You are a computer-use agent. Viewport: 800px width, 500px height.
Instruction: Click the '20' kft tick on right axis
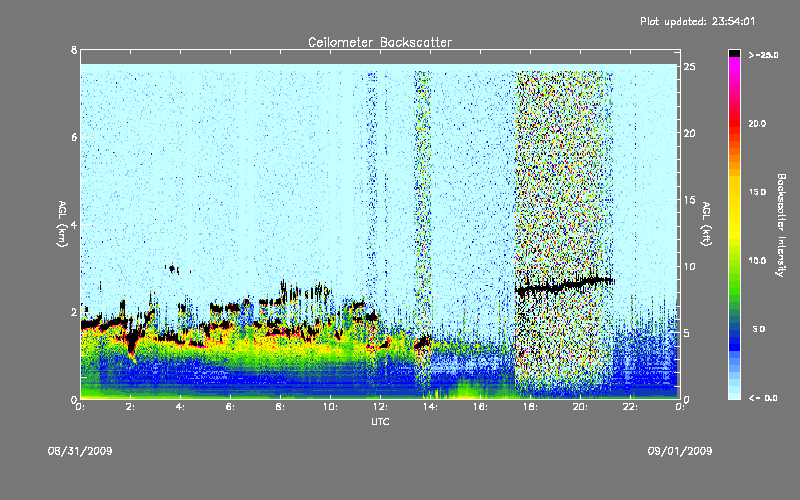pyautogui.click(x=689, y=133)
